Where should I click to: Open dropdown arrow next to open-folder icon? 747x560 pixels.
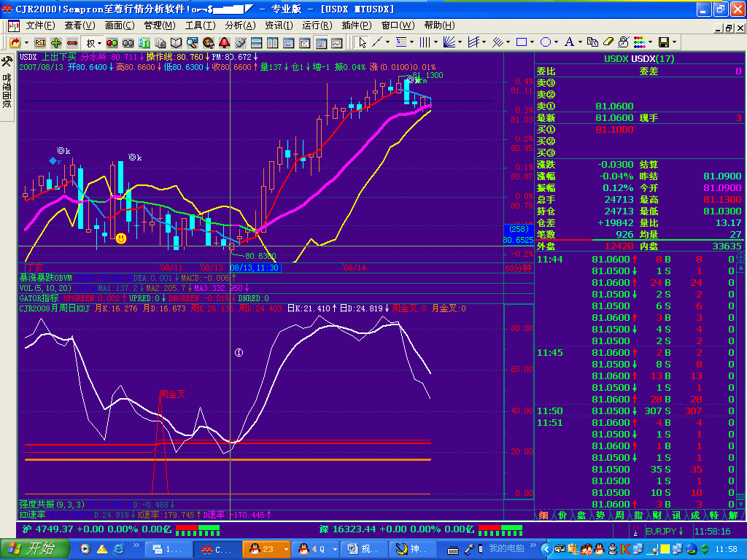click(26, 43)
